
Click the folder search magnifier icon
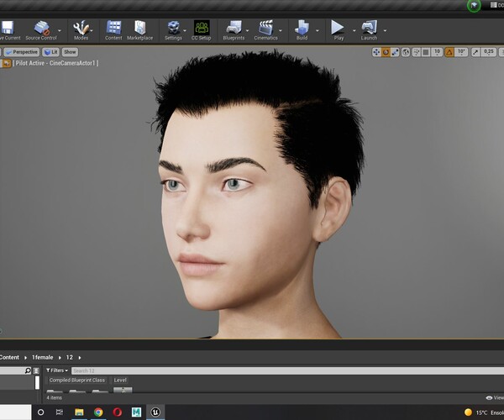pos(28,370)
